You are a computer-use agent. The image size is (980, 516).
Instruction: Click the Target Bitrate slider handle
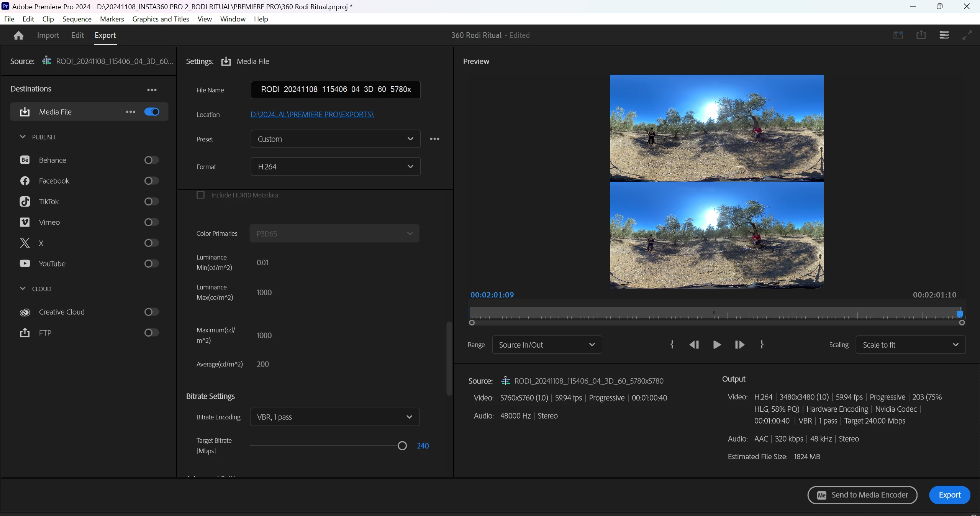402,445
